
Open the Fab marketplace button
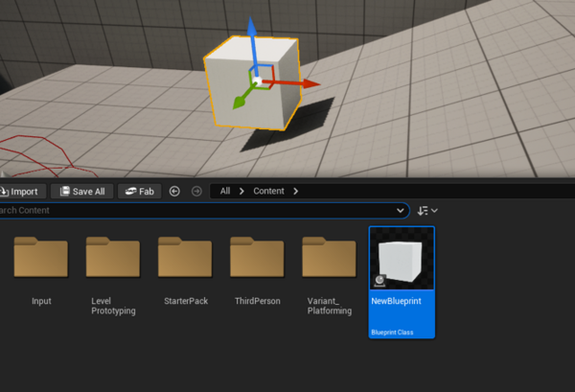(x=140, y=192)
